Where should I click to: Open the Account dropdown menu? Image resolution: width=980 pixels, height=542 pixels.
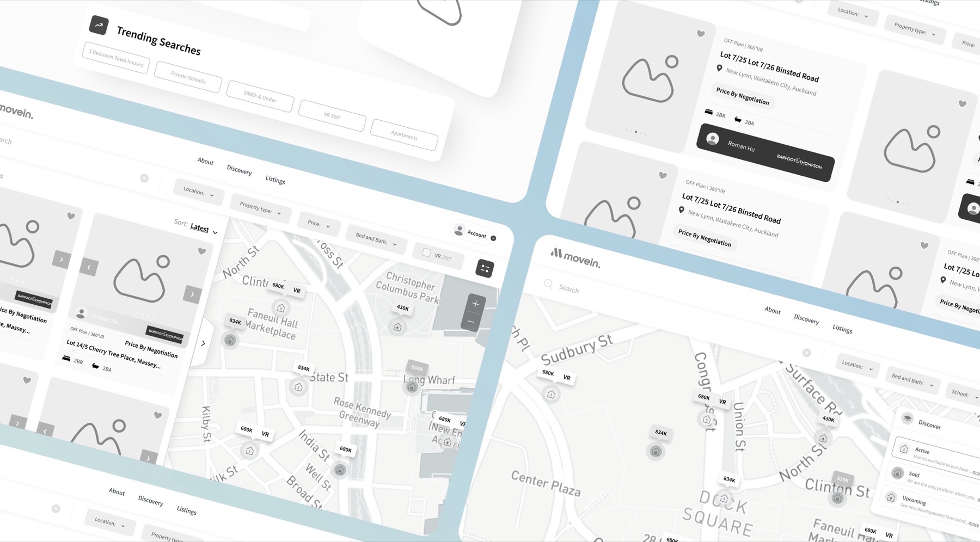pos(475,233)
